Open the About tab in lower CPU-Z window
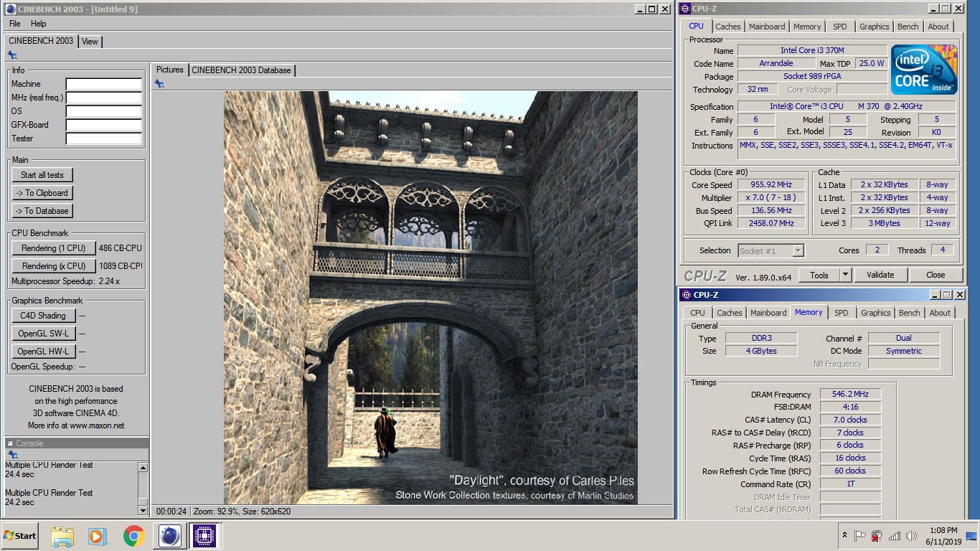Screen dimensions: 980x551 (x=940, y=313)
